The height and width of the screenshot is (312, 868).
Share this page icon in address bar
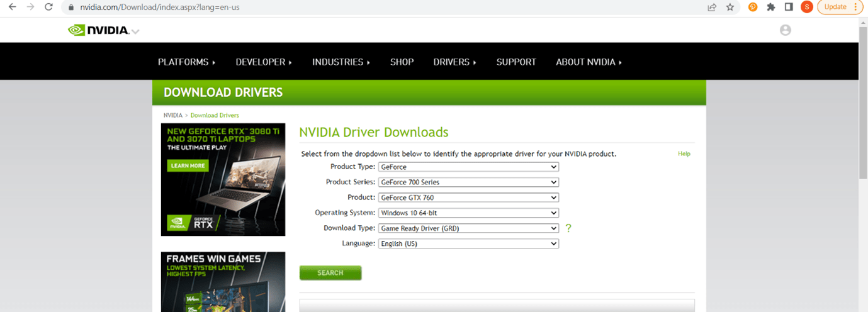712,7
